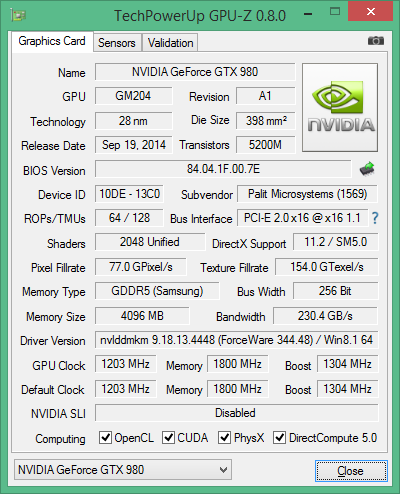Image resolution: width=400 pixels, height=494 pixels.
Task: Open the GPU selection dropdown
Action: pyautogui.click(x=123, y=470)
